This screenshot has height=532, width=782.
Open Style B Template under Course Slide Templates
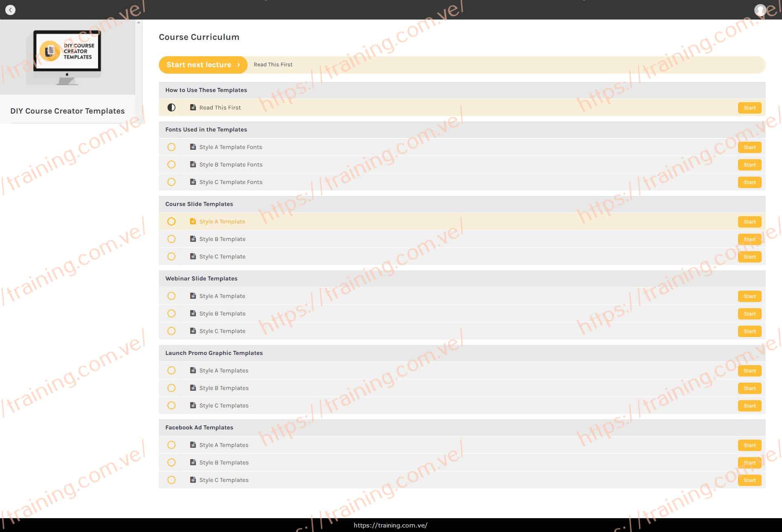click(222, 239)
